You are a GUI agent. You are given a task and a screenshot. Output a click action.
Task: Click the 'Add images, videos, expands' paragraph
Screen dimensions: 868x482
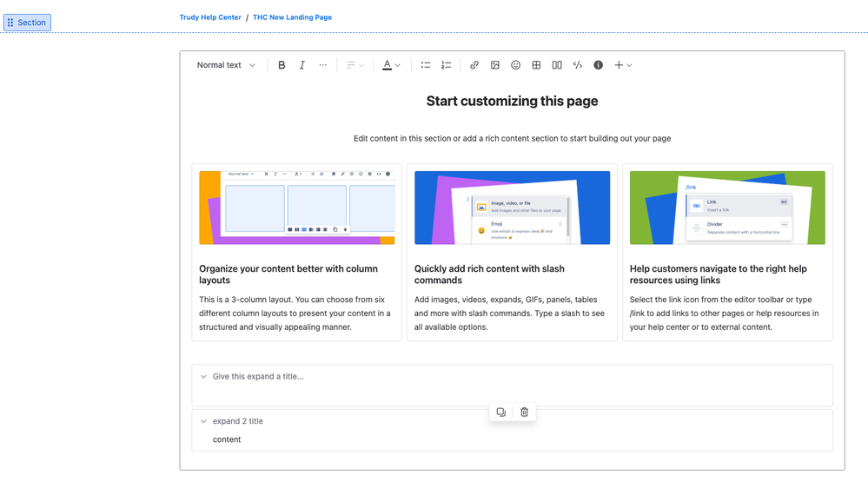click(x=509, y=314)
